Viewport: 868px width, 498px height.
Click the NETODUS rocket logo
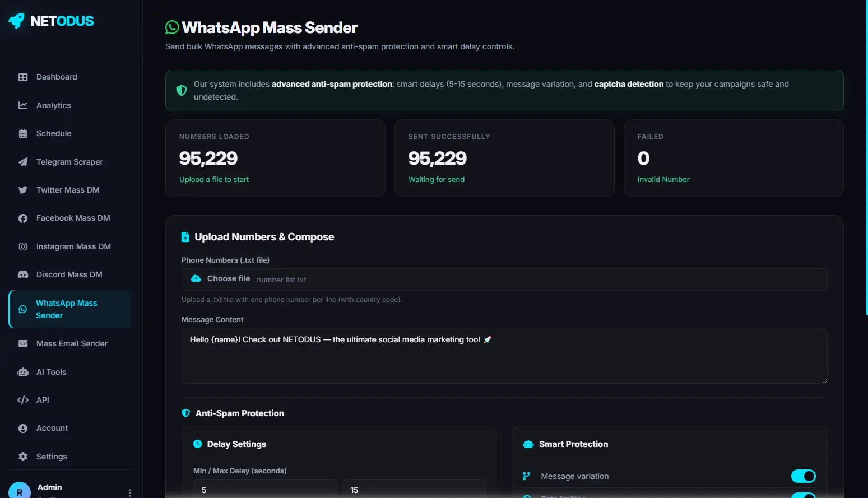[16, 21]
